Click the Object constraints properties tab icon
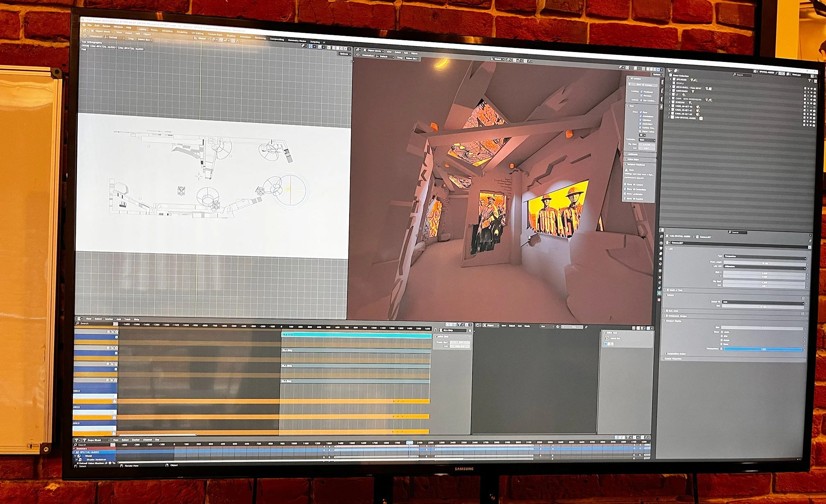The width and height of the screenshot is (826, 504). [x=660, y=288]
